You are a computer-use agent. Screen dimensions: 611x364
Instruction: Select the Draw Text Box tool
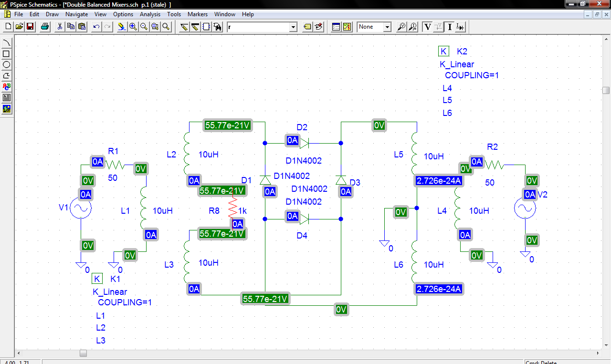tap(7, 98)
